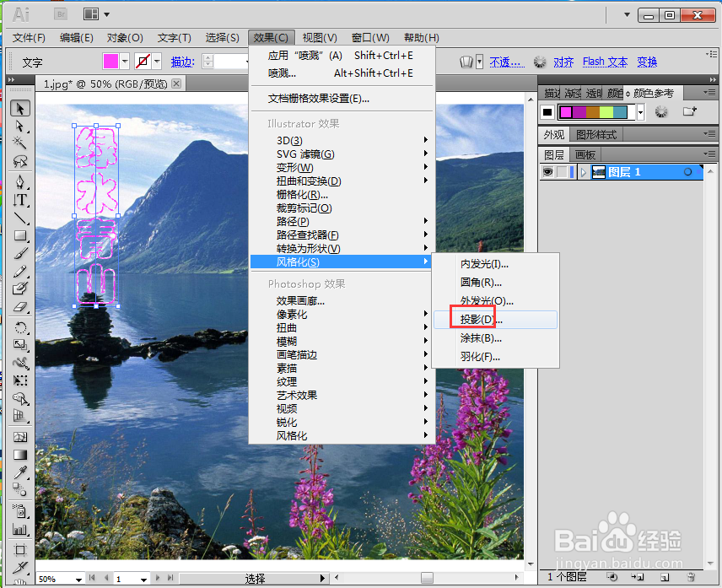Select the Column Graph tool
The height and width of the screenshot is (588, 722).
[x=19, y=530]
